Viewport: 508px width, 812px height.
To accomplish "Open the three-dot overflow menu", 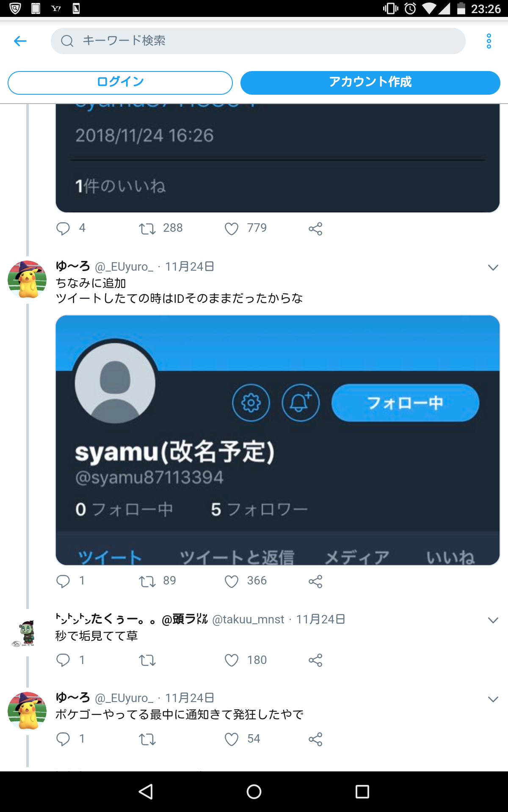I will pyautogui.click(x=489, y=41).
